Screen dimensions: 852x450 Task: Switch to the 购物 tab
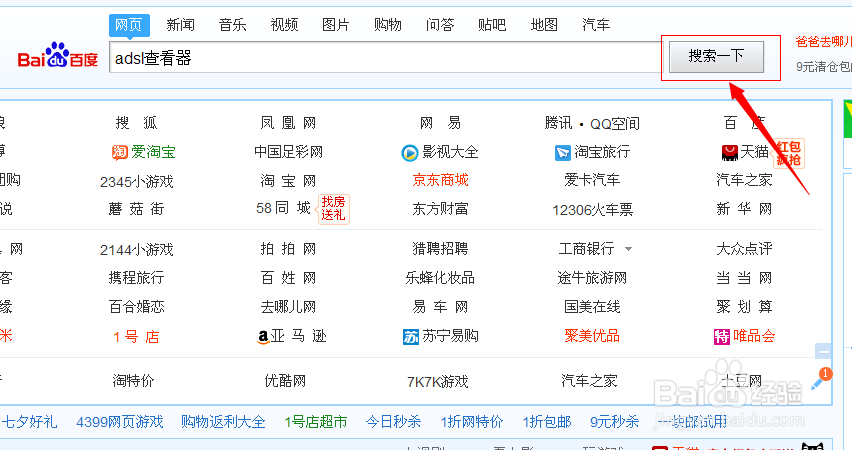coord(388,25)
